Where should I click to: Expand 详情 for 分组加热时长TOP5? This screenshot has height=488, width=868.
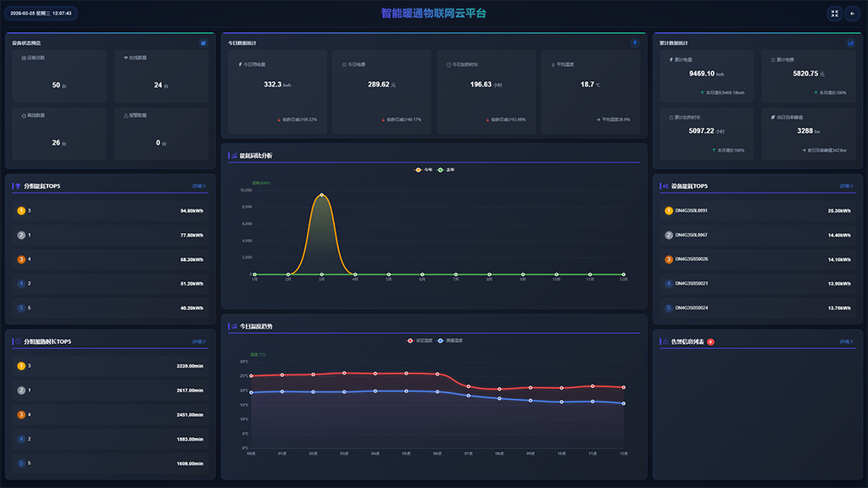click(x=198, y=341)
